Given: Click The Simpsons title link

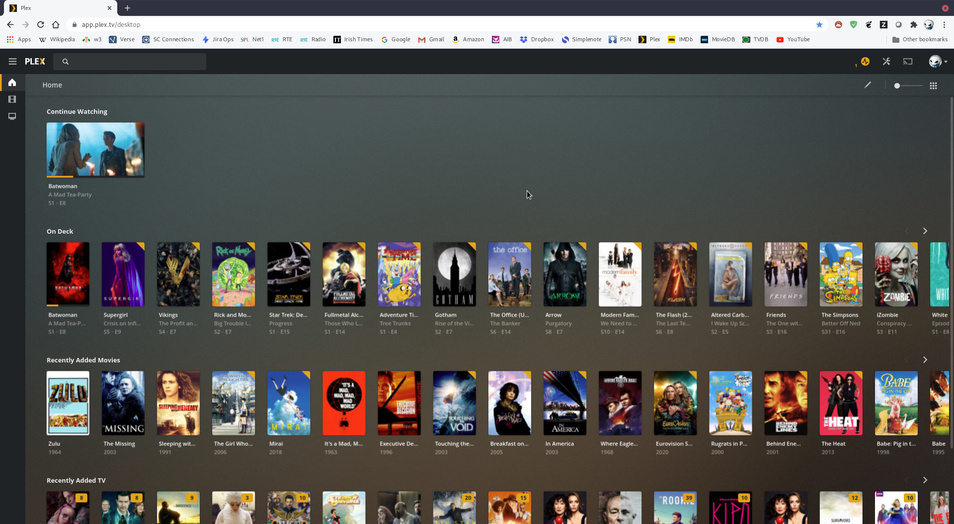Looking at the screenshot, I should [840, 315].
